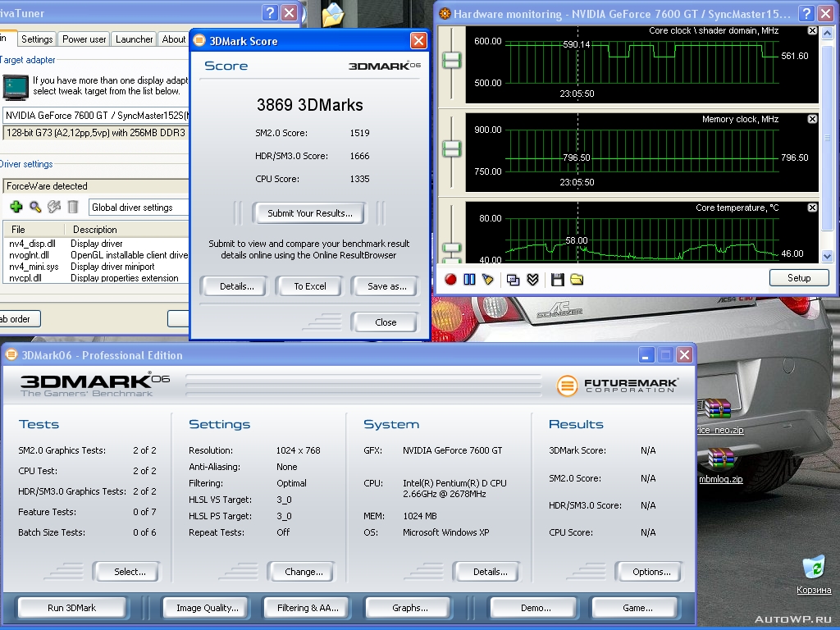
Task: Open help in the Hardware monitoring title bar
Action: tap(806, 13)
